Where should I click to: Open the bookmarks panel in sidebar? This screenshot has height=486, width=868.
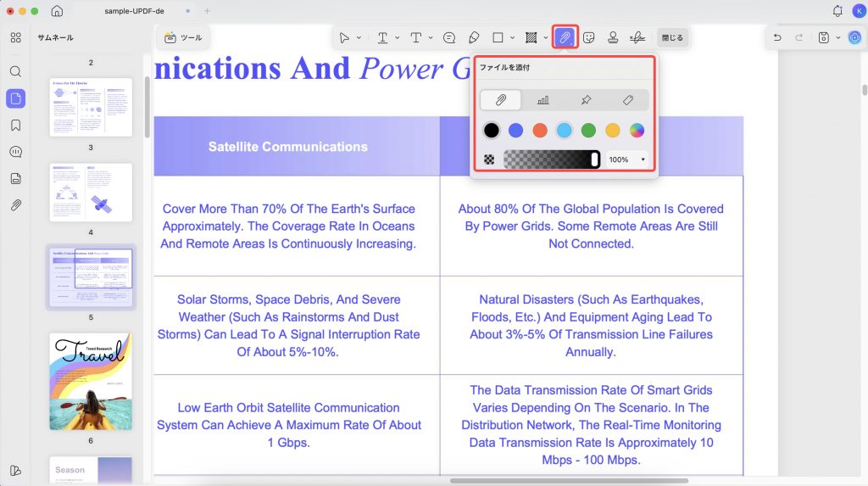click(15, 126)
